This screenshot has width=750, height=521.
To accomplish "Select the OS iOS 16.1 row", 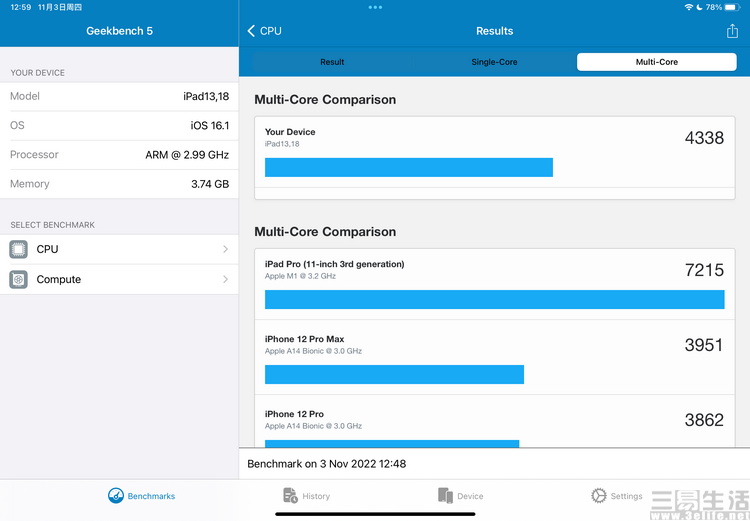I will 119,125.
